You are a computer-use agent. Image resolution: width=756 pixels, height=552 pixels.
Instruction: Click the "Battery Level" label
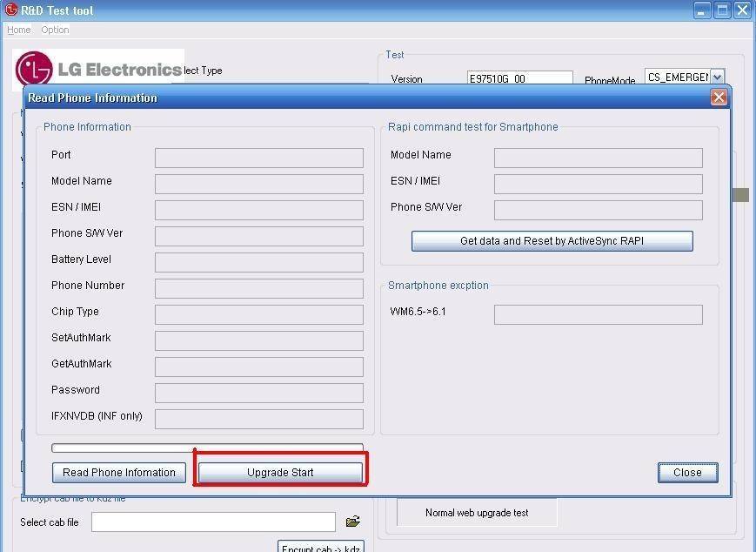tap(81, 259)
